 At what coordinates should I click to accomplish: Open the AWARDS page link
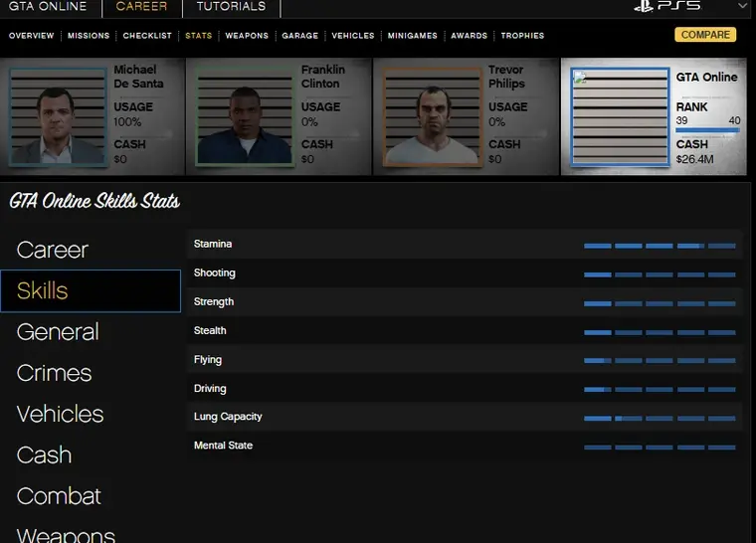pyautogui.click(x=469, y=36)
